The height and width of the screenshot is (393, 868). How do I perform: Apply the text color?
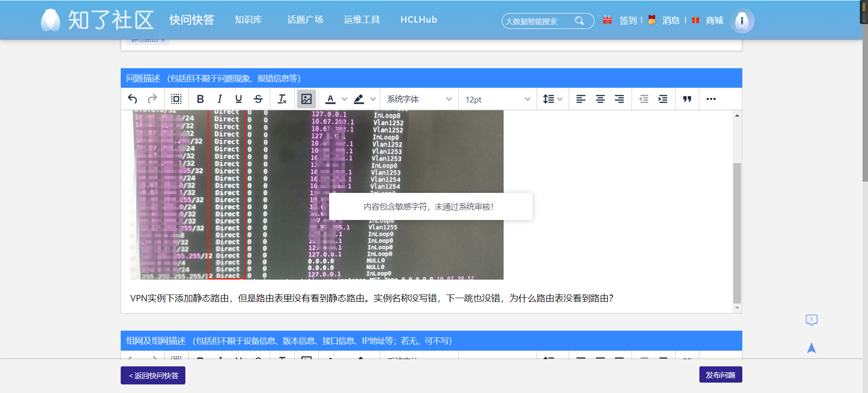pos(330,99)
